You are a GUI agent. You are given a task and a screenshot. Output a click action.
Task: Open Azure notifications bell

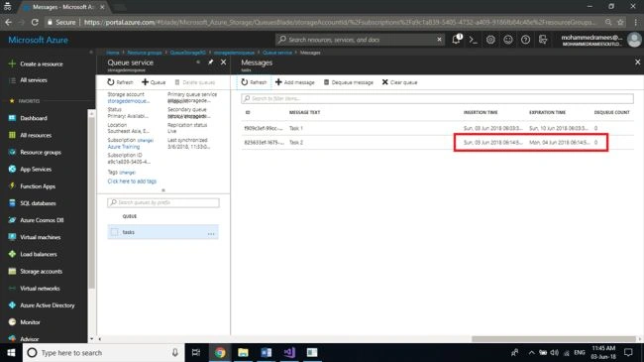click(457, 40)
